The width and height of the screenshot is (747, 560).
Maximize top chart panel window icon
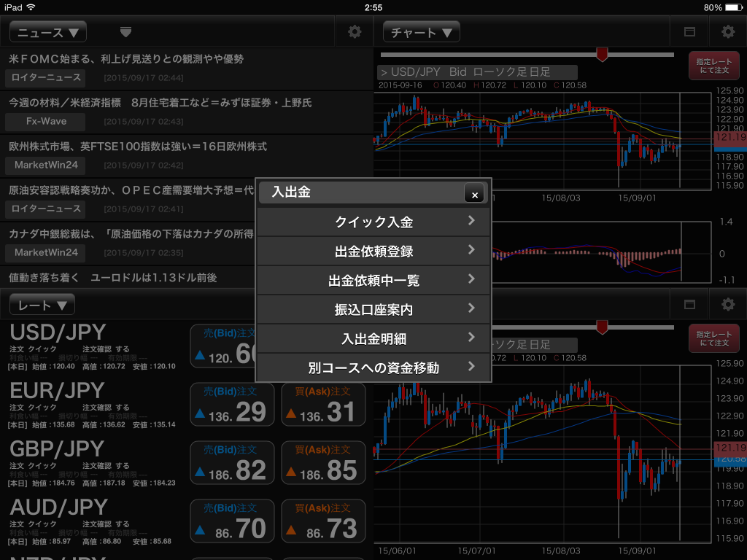tap(689, 32)
